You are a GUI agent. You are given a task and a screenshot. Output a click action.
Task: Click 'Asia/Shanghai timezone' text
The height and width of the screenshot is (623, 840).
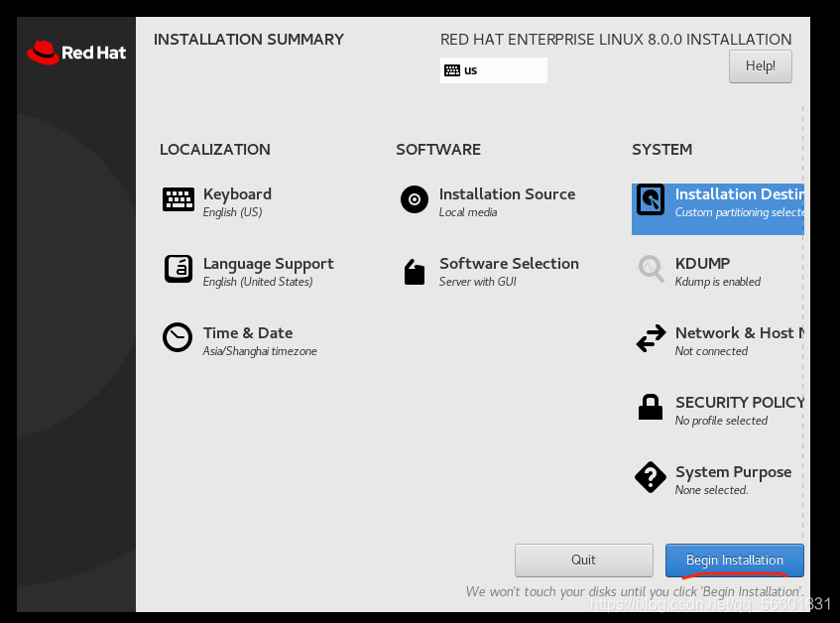(x=260, y=351)
